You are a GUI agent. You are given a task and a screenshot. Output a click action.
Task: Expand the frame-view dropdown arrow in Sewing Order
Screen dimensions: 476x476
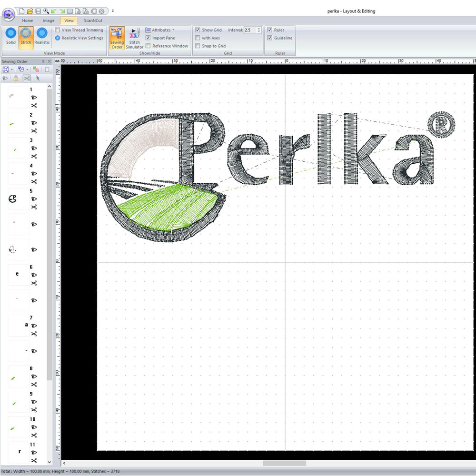pyautogui.click(x=11, y=69)
